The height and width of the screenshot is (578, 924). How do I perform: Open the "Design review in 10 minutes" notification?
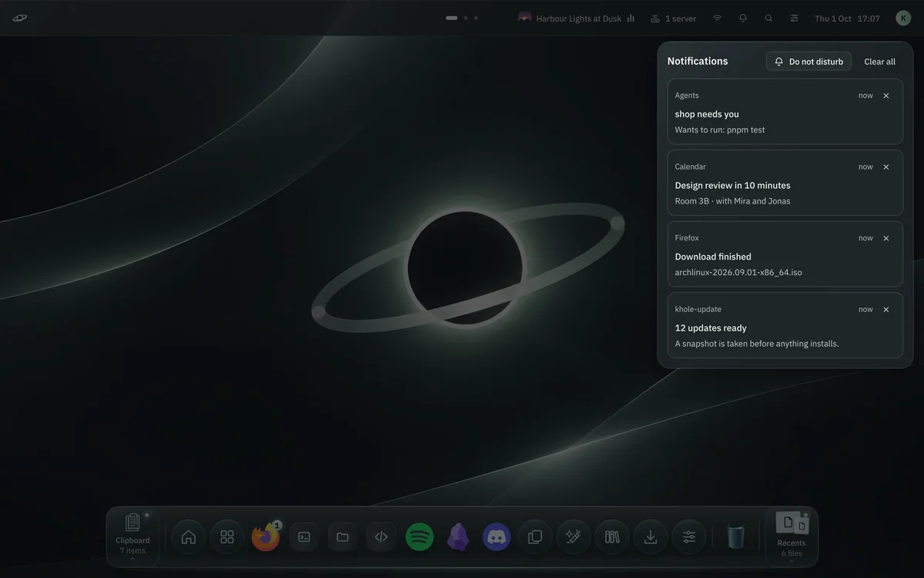785,183
